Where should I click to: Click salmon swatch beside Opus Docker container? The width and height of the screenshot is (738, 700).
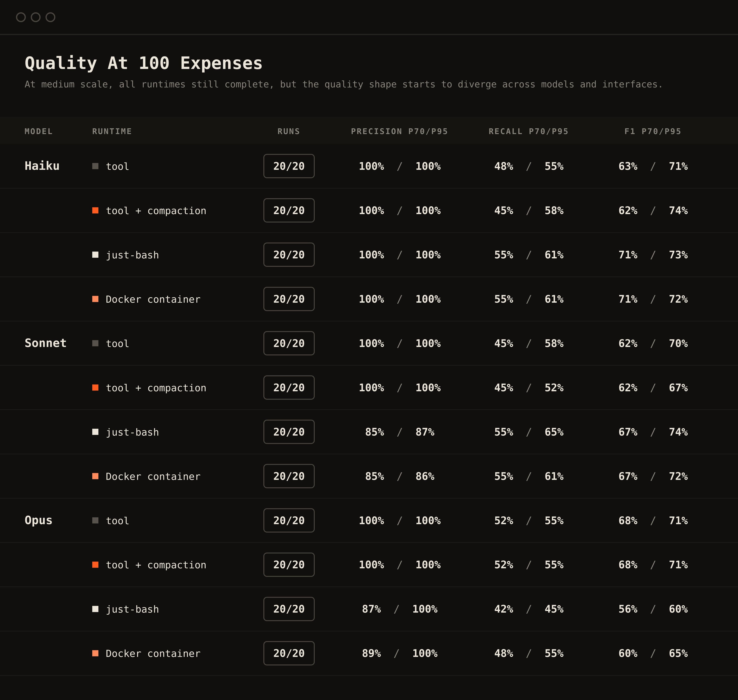(96, 653)
